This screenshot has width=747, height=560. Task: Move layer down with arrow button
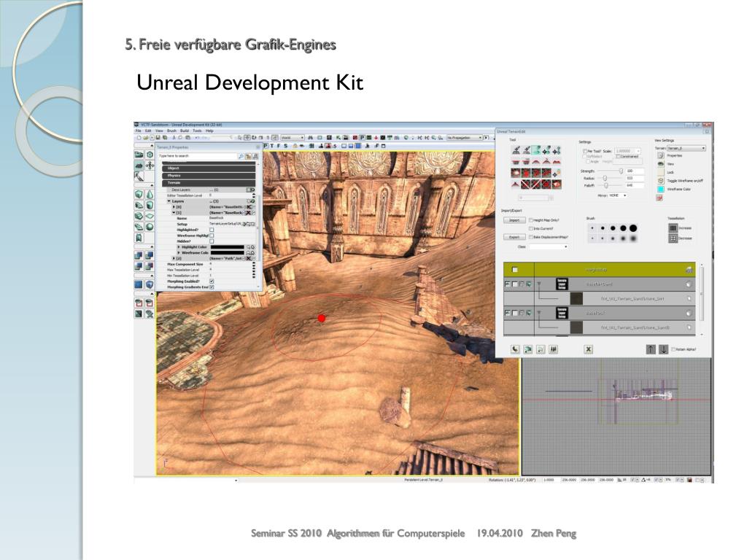(664, 349)
